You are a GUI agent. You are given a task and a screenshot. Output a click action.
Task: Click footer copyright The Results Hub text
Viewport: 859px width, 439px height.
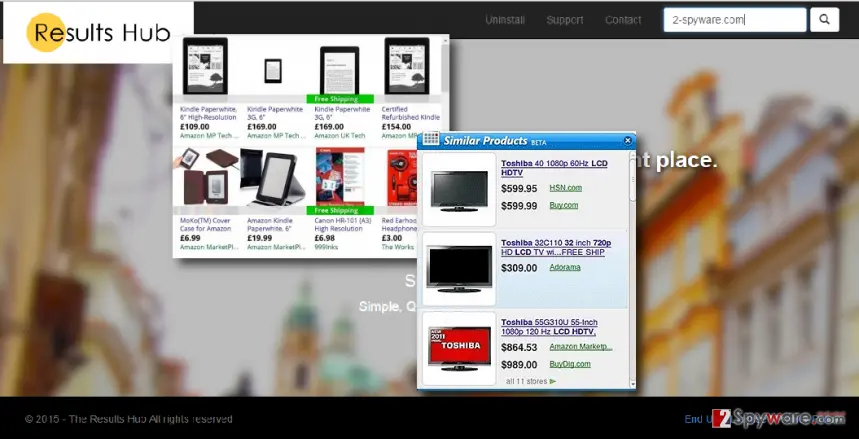point(129,419)
